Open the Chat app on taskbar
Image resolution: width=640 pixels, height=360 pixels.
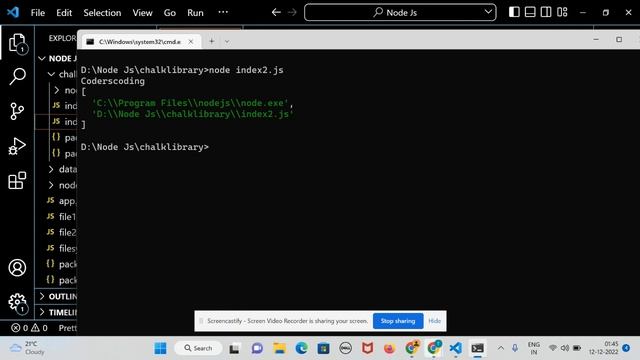tap(257, 348)
